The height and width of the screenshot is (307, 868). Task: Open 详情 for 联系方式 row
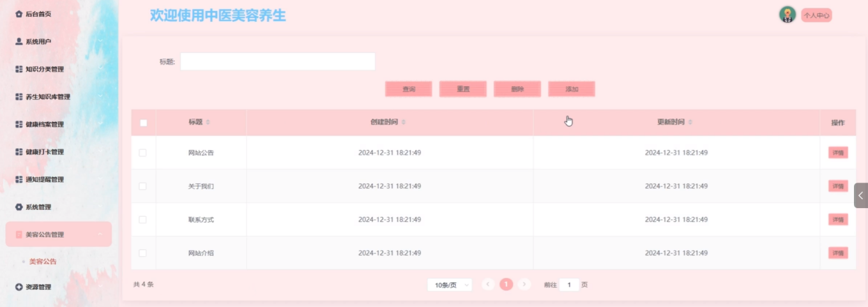(x=838, y=220)
